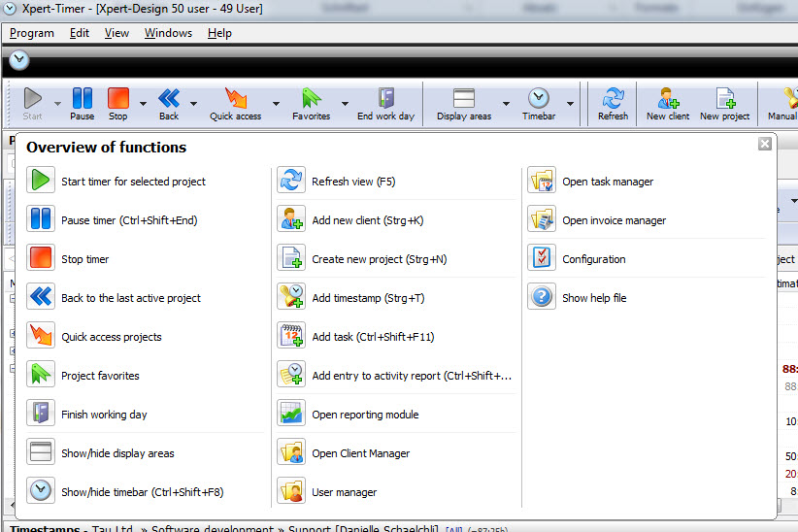The width and height of the screenshot is (798, 532).
Task: Open the Favorites dropdown arrow
Action: tap(345, 103)
